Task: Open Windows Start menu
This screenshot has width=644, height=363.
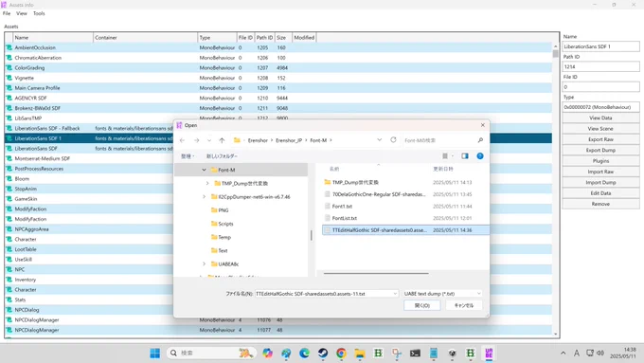Action: coord(154,354)
